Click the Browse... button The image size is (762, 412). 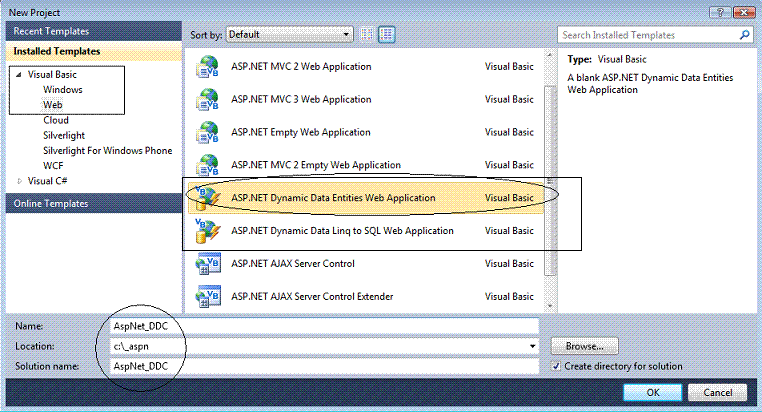tap(585, 346)
